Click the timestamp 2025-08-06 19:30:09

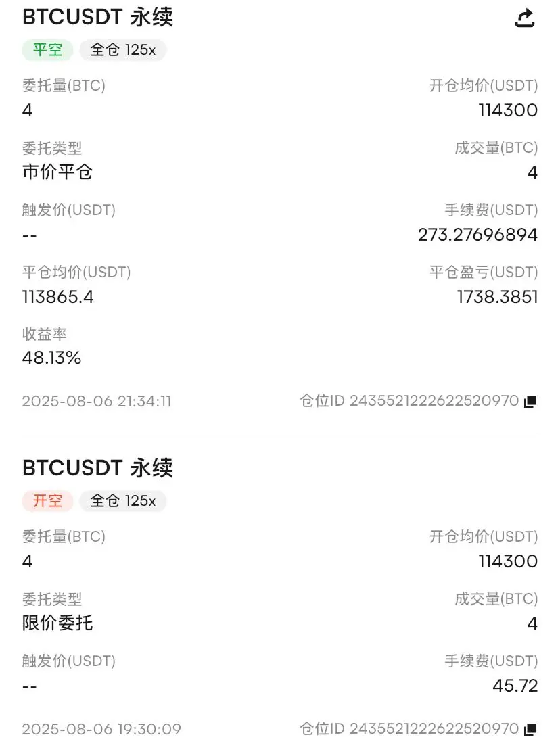pyautogui.click(x=101, y=729)
